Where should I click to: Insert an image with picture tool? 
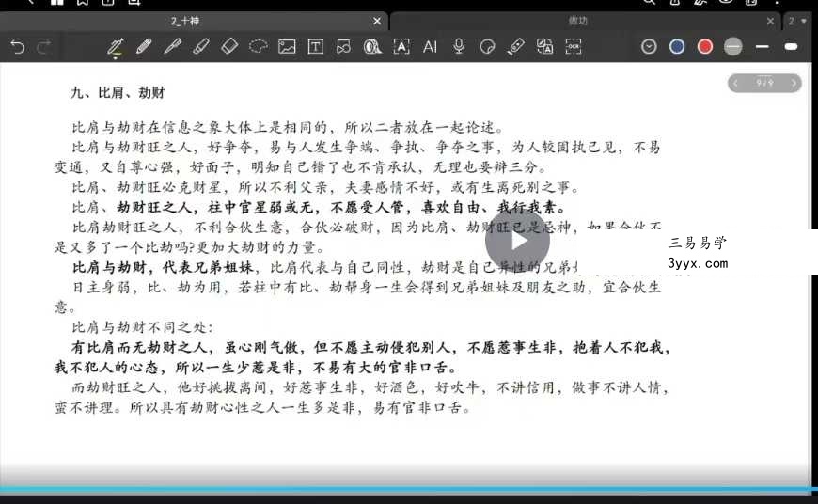[x=287, y=47]
